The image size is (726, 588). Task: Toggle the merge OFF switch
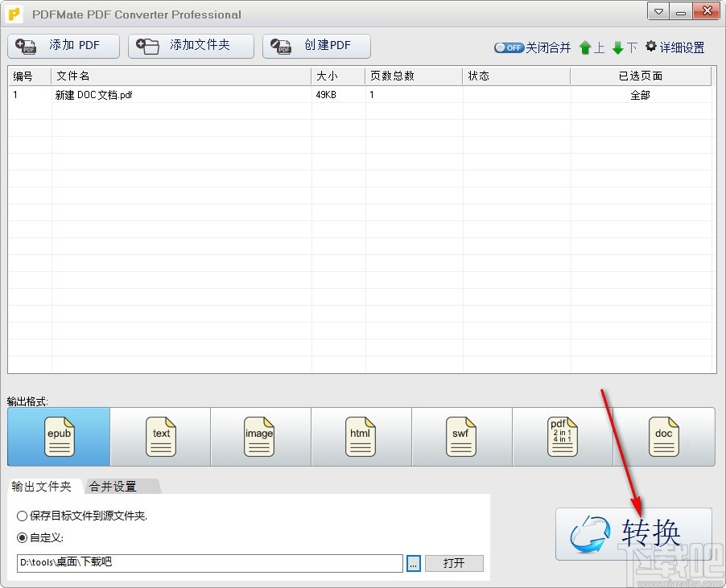(509, 47)
